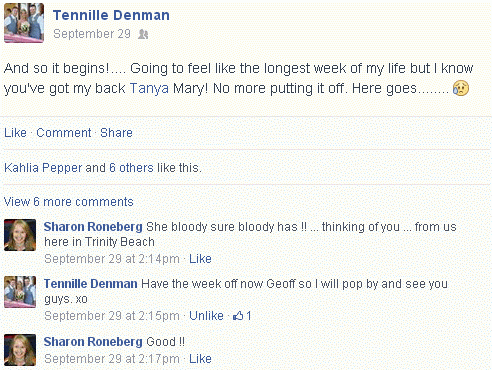Open Tennille Denman's name in post header
492x370 pixels.
pos(111,15)
